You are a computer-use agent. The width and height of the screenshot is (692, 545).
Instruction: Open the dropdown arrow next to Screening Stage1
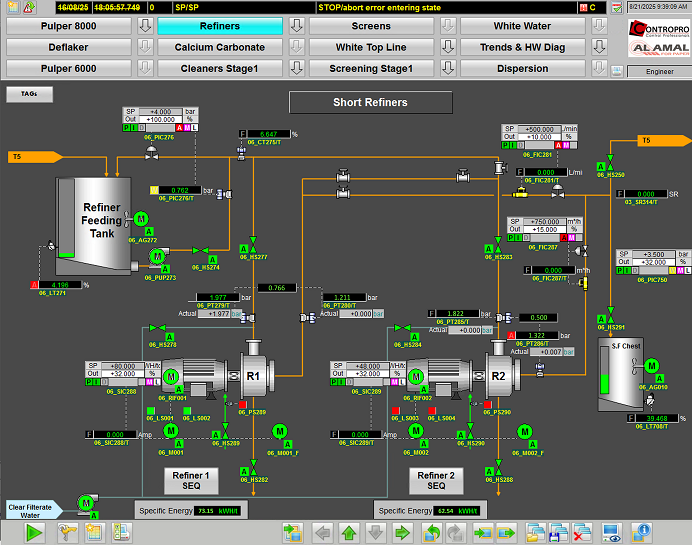[447, 69]
